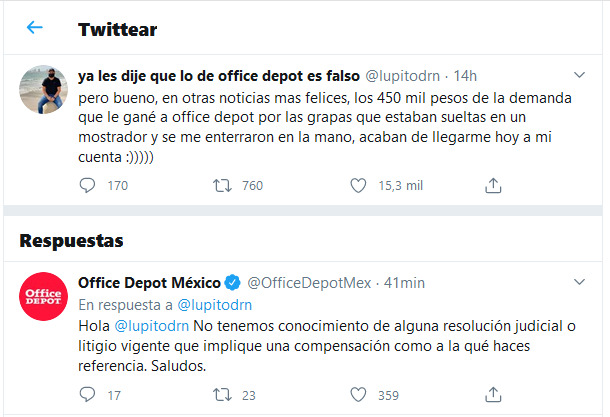Like the tweet with 15,3 mil likes
610x417 pixels.
[x=359, y=185]
